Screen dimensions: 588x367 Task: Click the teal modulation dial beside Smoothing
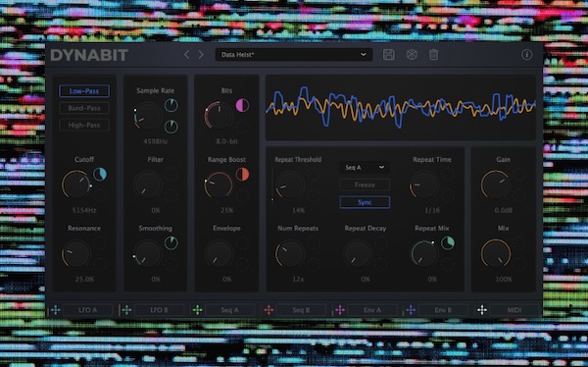click(171, 242)
